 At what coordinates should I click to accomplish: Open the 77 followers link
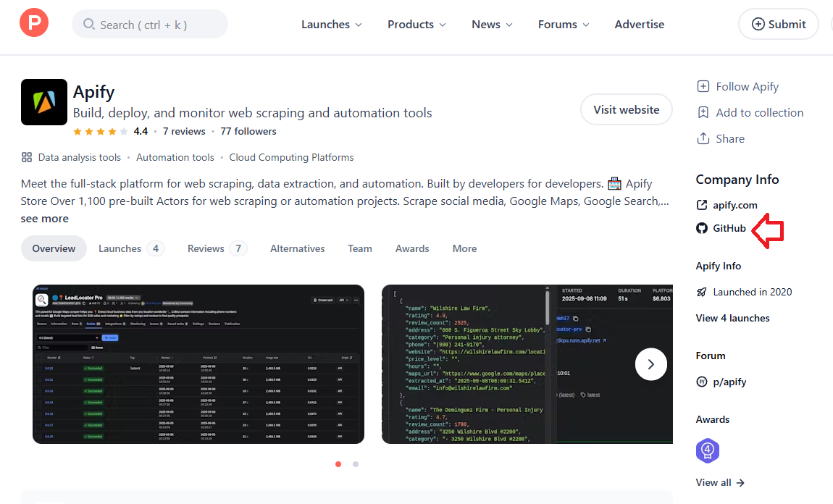point(248,131)
